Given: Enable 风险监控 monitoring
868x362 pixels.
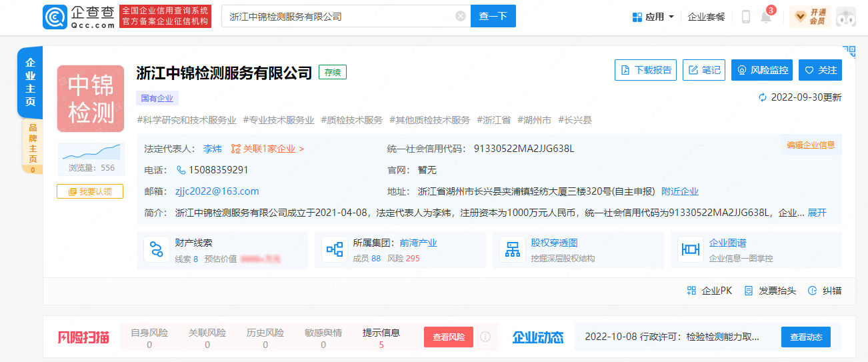Looking at the screenshot, I should 763,70.
